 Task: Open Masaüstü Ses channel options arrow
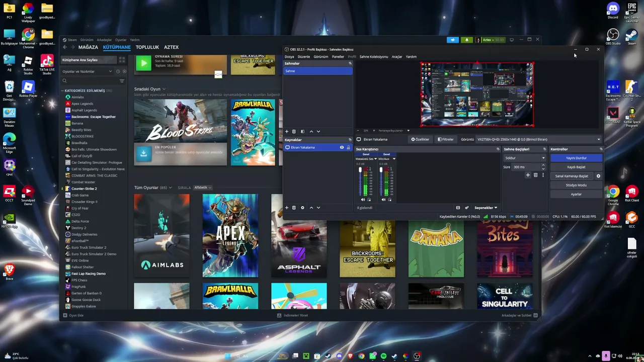[375, 159]
